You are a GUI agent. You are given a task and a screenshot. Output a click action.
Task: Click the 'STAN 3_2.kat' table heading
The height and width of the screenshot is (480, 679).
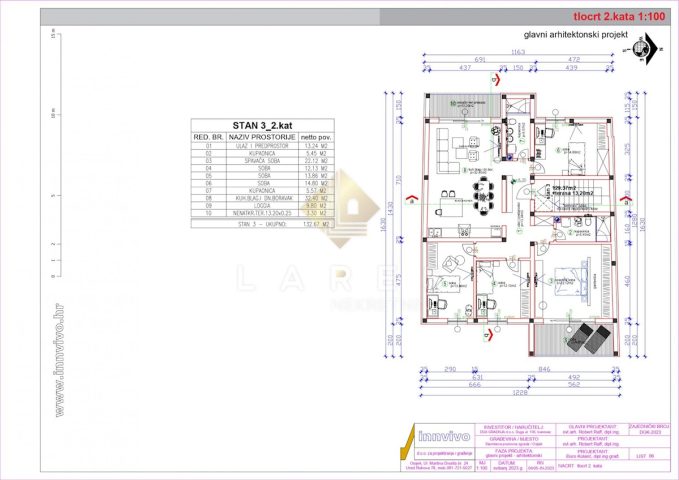tap(262, 126)
